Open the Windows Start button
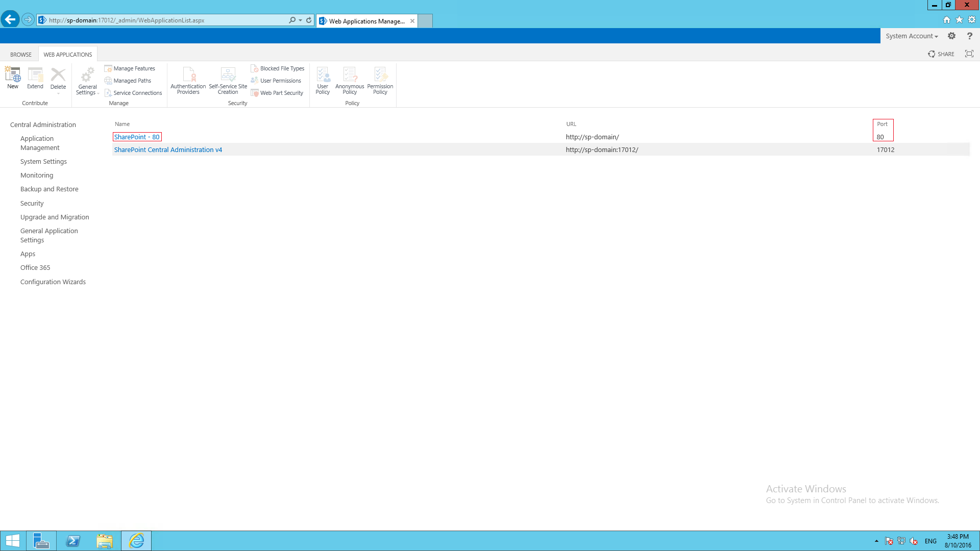980x551 pixels. [12, 541]
